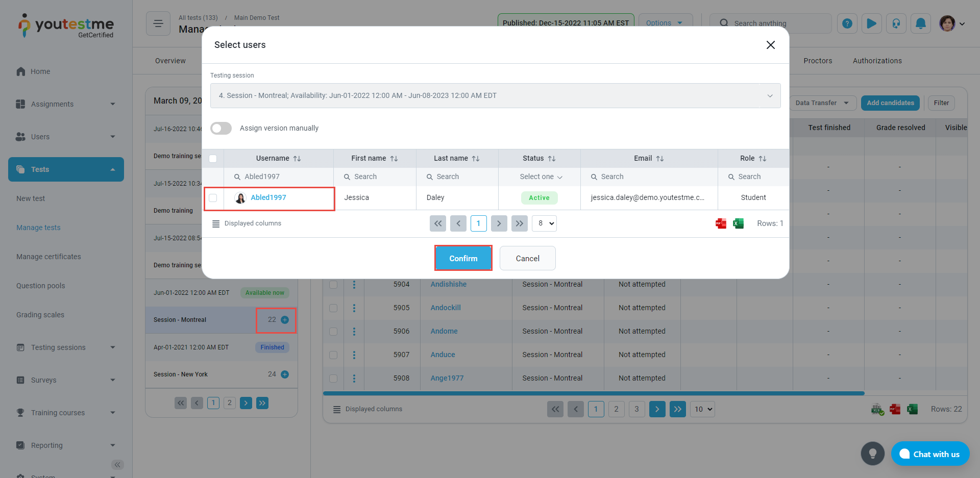Open Manage tests in the sidebar
Image resolution: width=980 pixels, height=478 pixels.
(x=38, y=228)
